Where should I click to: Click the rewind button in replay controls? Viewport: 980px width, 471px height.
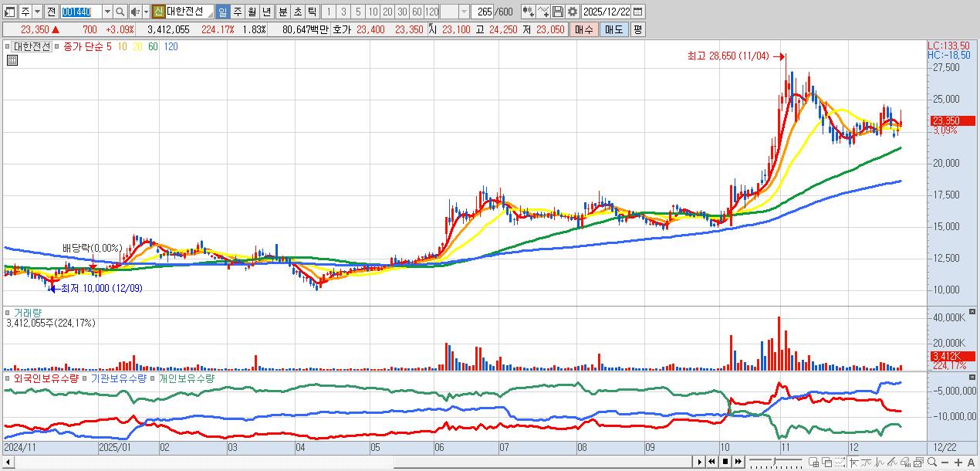click(x=712, y=462)
